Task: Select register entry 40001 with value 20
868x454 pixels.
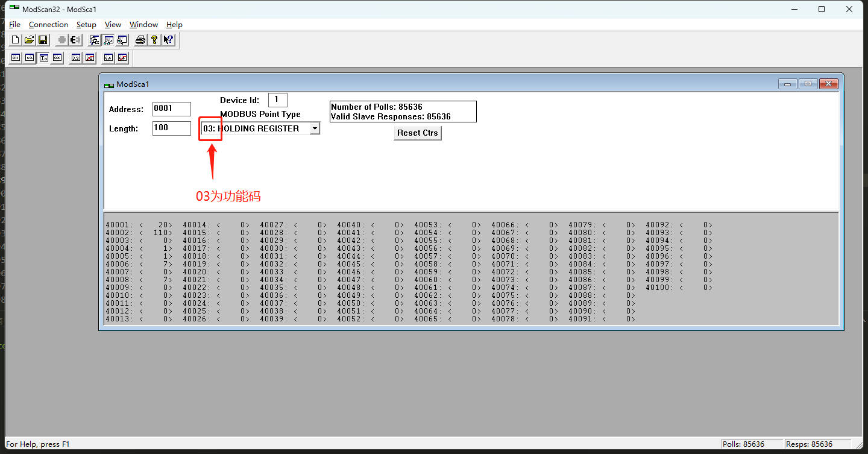Action: 139,225
